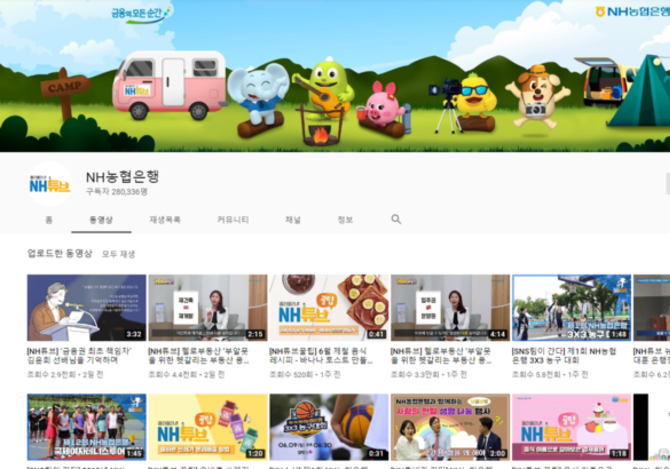The height and width of the screenshot is (469, 670).
Task: Click the '금융권 최초 책임자' video title
Action: [79, 355]
